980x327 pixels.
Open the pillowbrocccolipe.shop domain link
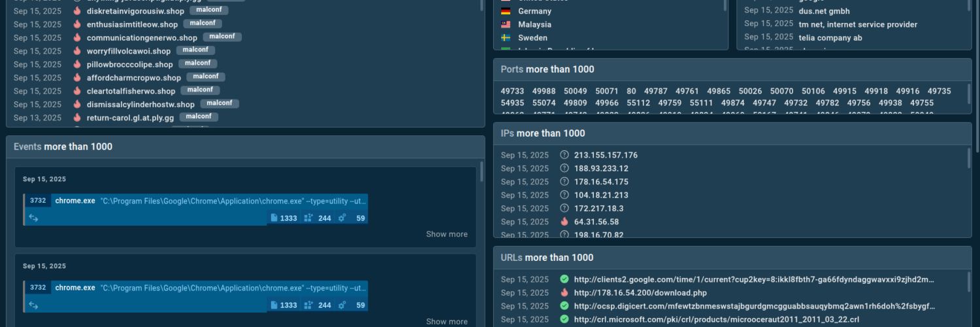(x=129, y=65)
